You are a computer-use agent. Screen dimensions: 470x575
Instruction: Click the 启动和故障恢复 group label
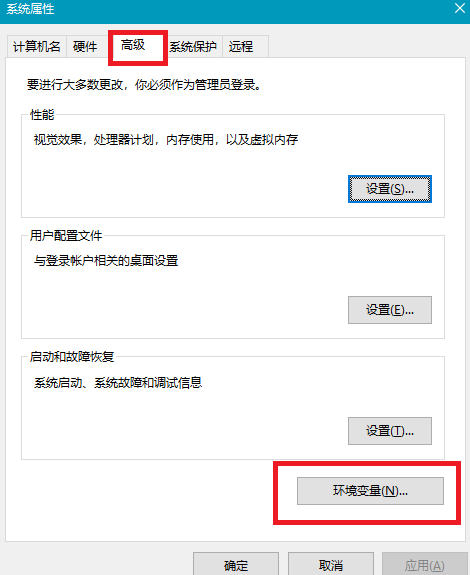click(x=72, y=356)
